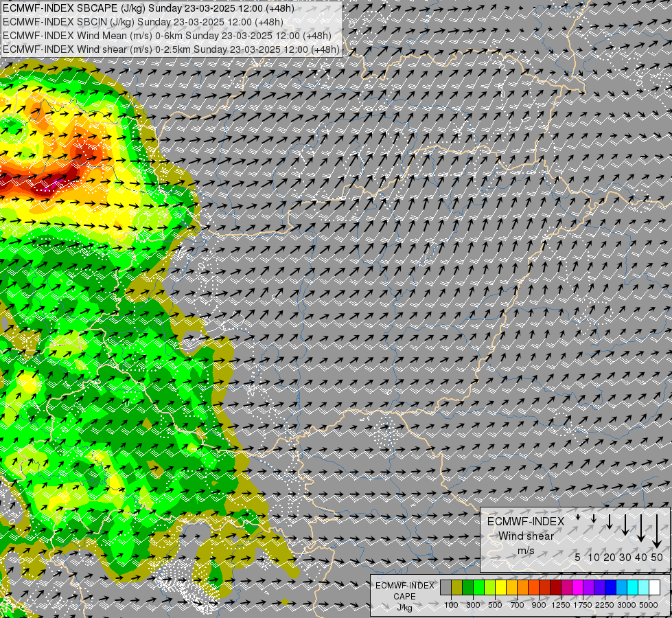
Task: Click 'ECMWF-INDEX' heading in CAPE legend
Action: (404, 586)
